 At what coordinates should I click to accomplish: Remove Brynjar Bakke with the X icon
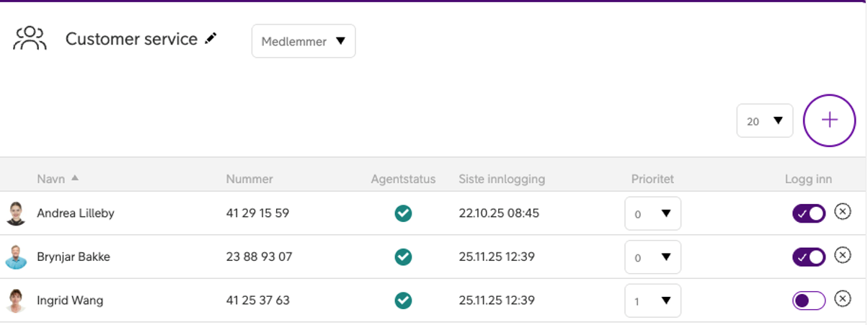pos(842,255)
